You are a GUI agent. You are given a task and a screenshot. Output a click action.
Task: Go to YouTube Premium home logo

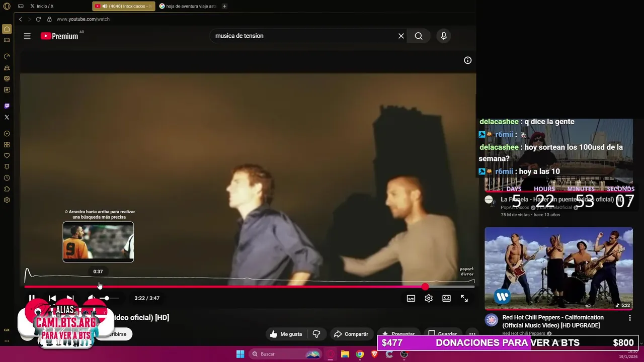[59, 36]
